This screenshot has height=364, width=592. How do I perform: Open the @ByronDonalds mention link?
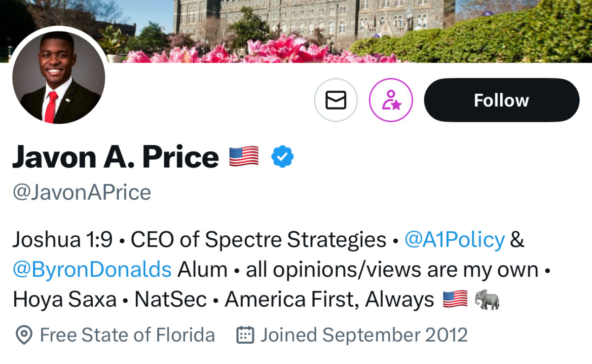92,270
